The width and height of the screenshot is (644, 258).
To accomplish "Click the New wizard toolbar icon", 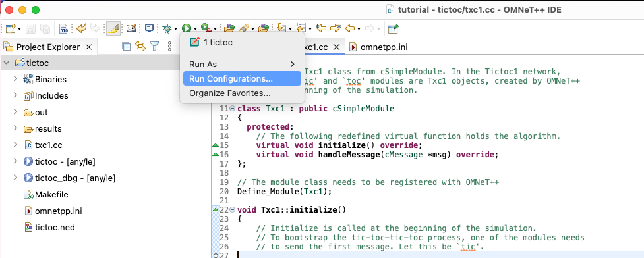I will (x=11, y=28).
